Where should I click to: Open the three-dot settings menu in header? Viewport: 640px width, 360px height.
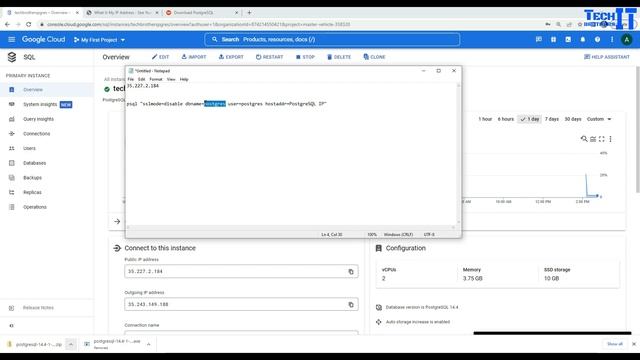click(x=612, y=40)
